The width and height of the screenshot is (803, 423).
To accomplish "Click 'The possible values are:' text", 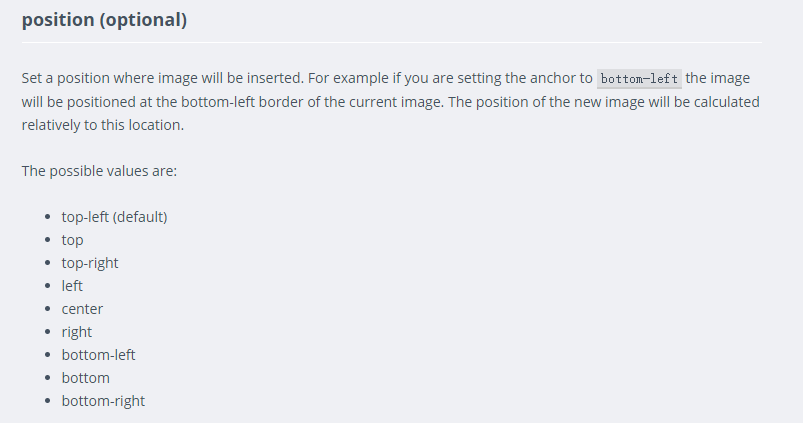I will [99, 171].
